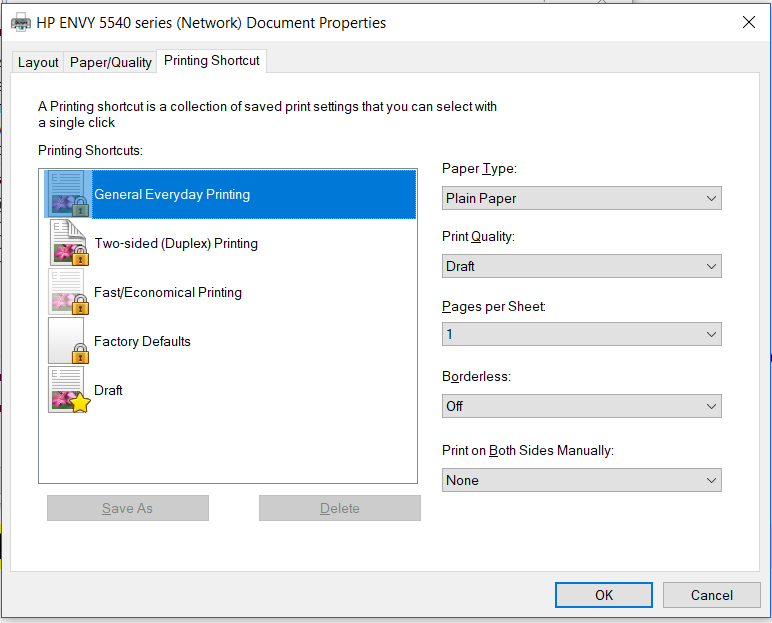Image resolution: width=772 pixels, height=623 pixels.
Task: Switch to the Layout tab
Action: [x=38, y=63]
